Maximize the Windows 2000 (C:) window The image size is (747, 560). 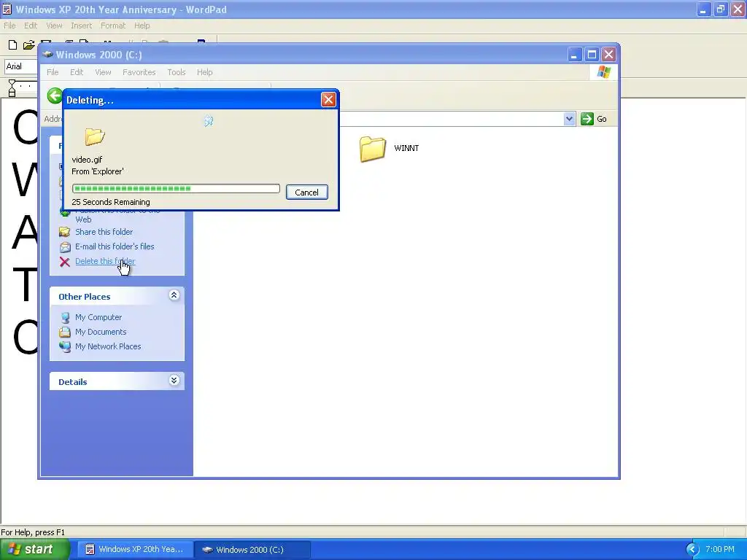point(592,55)
